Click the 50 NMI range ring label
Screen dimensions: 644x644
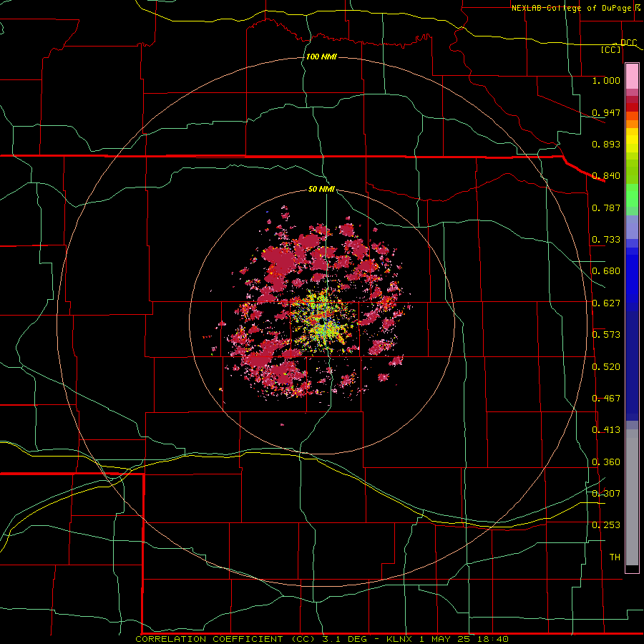[321, 189]
